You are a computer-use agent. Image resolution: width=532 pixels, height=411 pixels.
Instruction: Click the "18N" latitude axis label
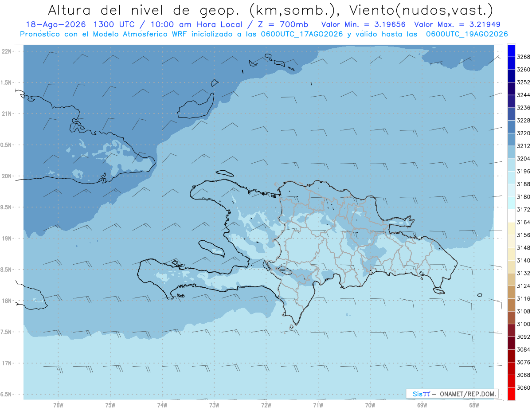coord(7,301)
